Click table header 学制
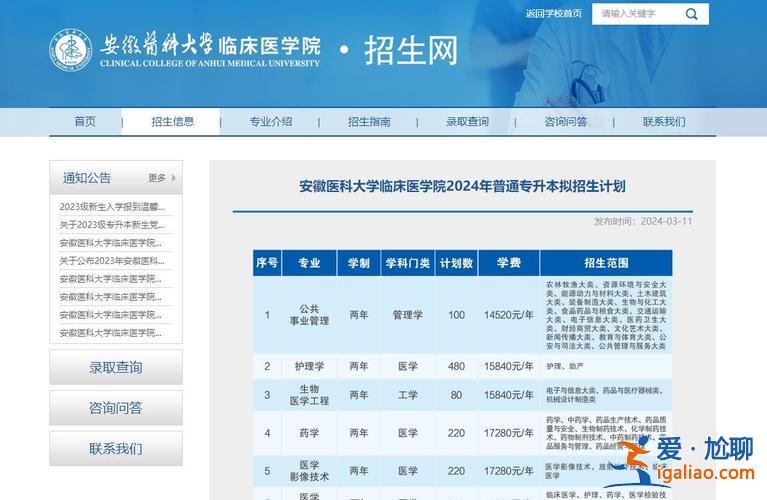The height and width of the screenshot is (500, 767). coord(359,263)
